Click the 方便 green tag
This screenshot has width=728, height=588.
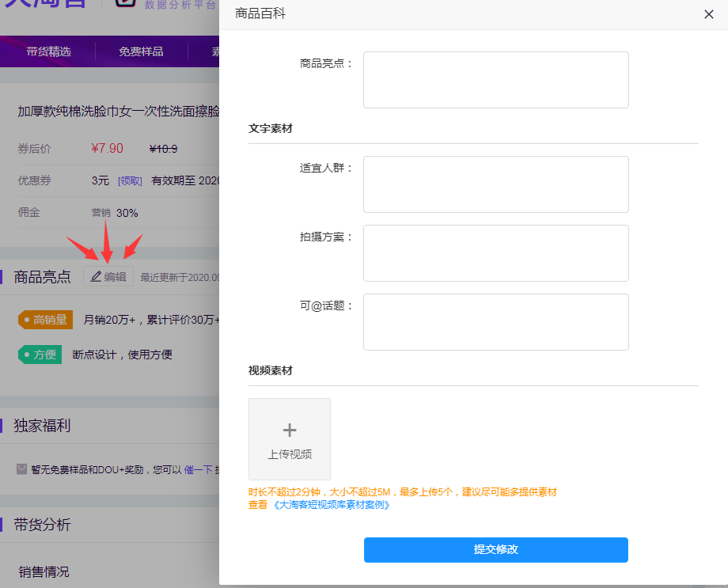[40, 355]
